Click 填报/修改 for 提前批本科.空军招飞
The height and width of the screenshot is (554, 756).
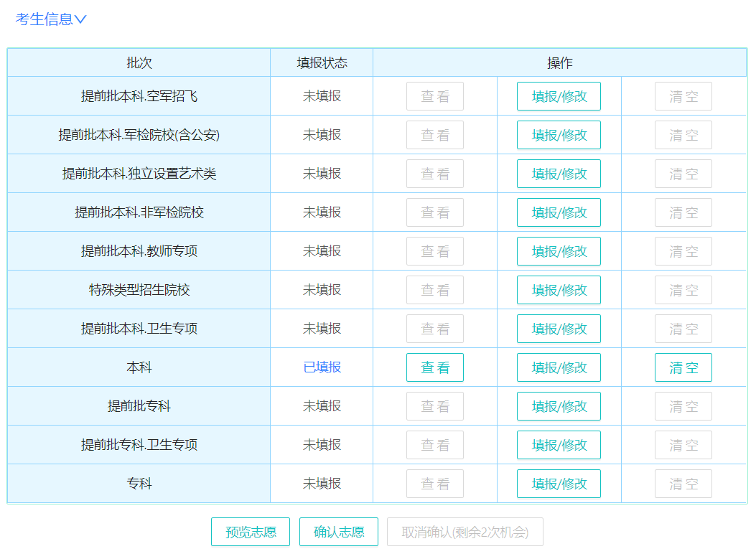[559, 96]
